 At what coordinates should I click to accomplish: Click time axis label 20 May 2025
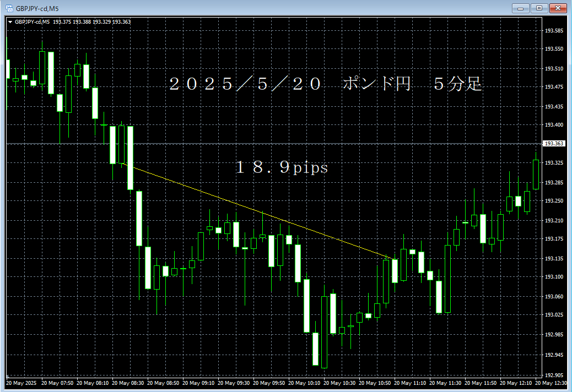[21, 383]
